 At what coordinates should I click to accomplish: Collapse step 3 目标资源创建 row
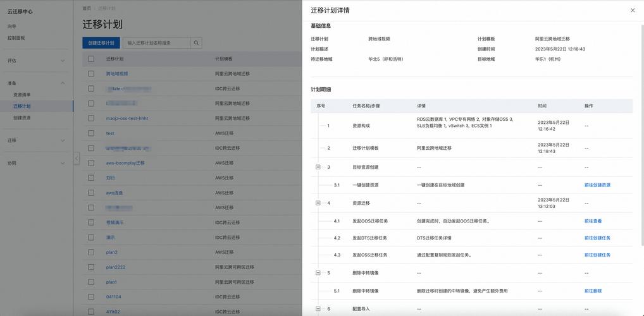[318, 167]
